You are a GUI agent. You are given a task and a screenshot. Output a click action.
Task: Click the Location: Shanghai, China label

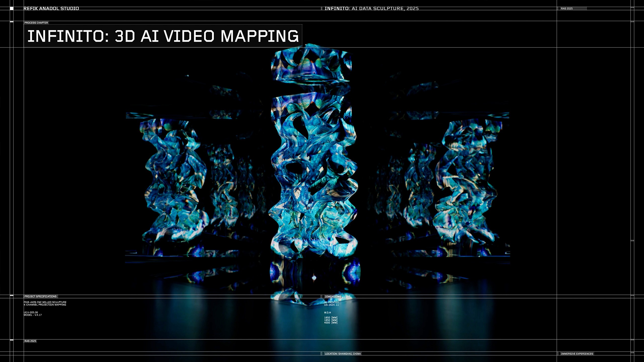click(343, 354)
